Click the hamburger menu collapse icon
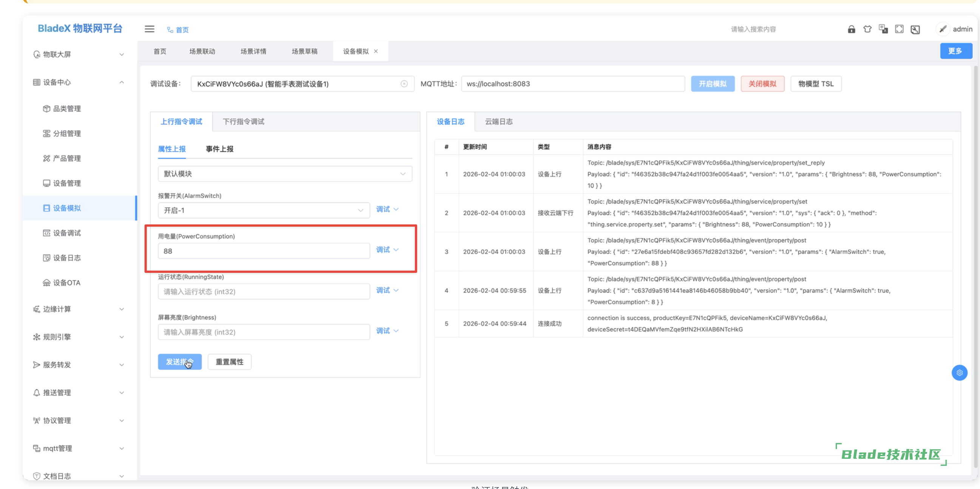 point(149,29)
